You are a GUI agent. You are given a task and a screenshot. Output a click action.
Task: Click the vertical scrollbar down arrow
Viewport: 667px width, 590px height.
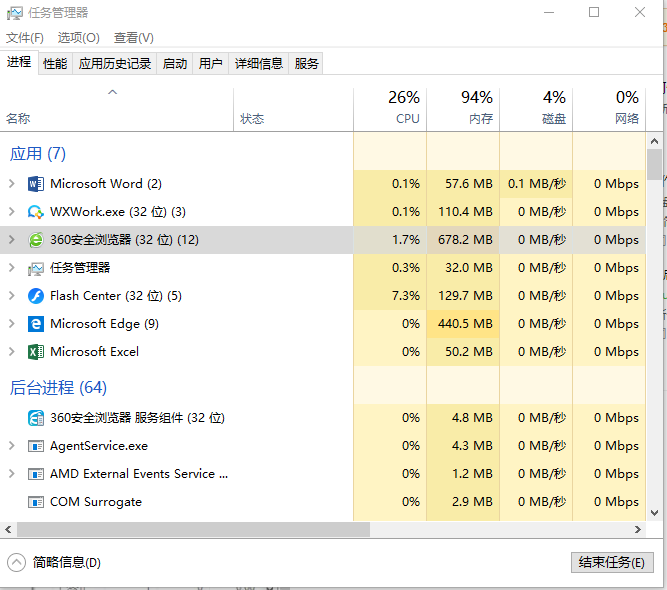click(x=654, y=513)
